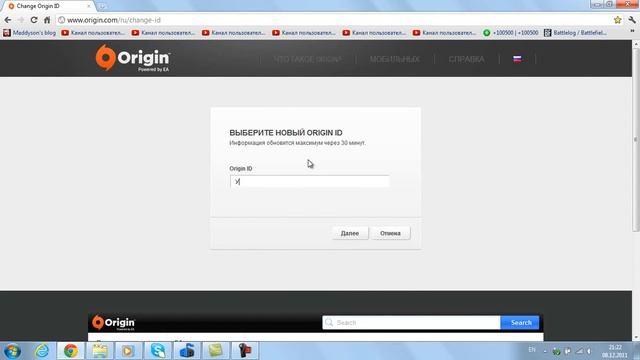Launch Internet Explorer from the taskbar
Image resolution: width=640 pixels, height=360 pixels.
click(42, 351)
